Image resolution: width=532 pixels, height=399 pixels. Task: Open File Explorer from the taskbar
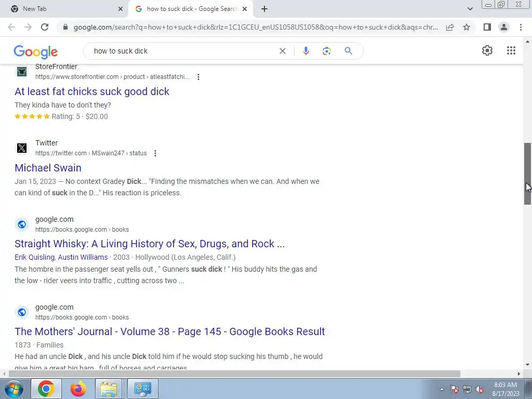(109, 389)
